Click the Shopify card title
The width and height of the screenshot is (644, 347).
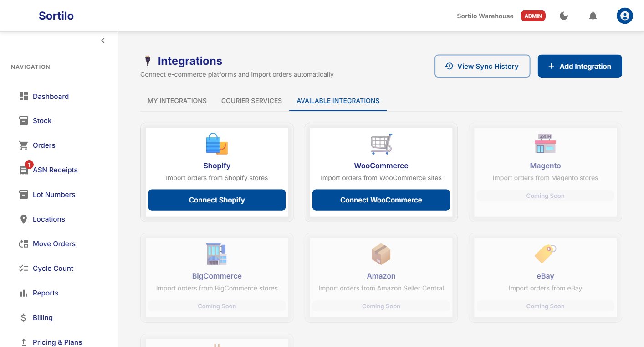[x=217, y=166]
